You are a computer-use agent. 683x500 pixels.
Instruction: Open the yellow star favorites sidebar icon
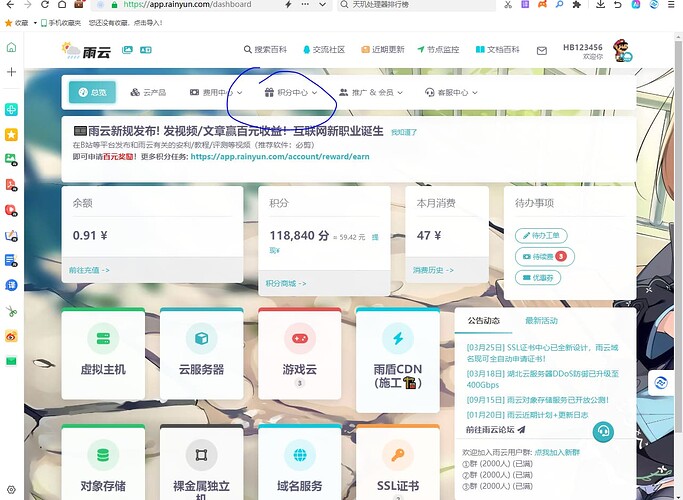click(x=11, y=135)
